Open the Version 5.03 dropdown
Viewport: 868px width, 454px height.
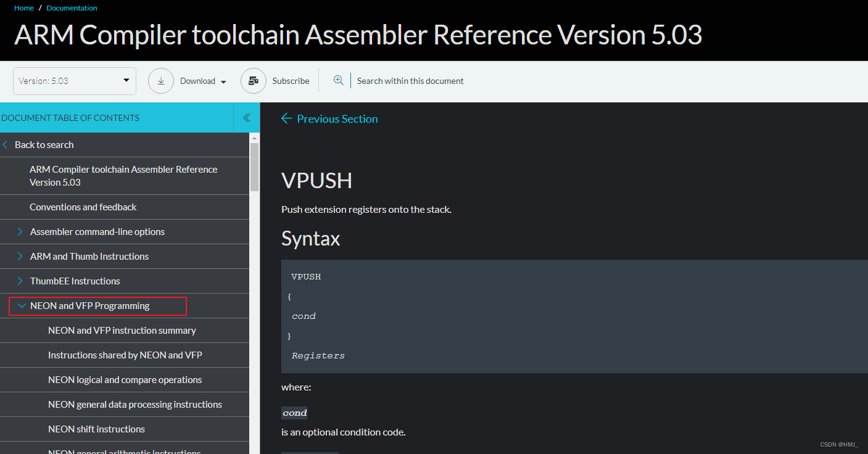click(x=75, y=81)
